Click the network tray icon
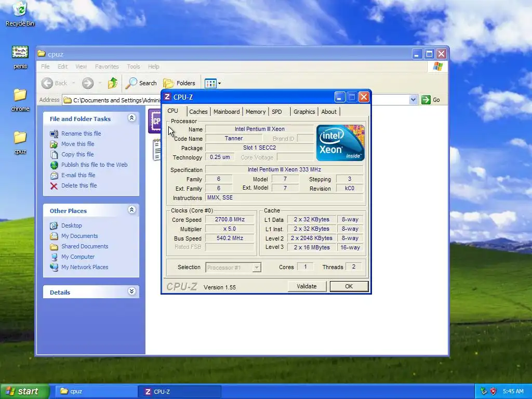The image size is (532, 399). pyautogui.click(x=484, y=391)
